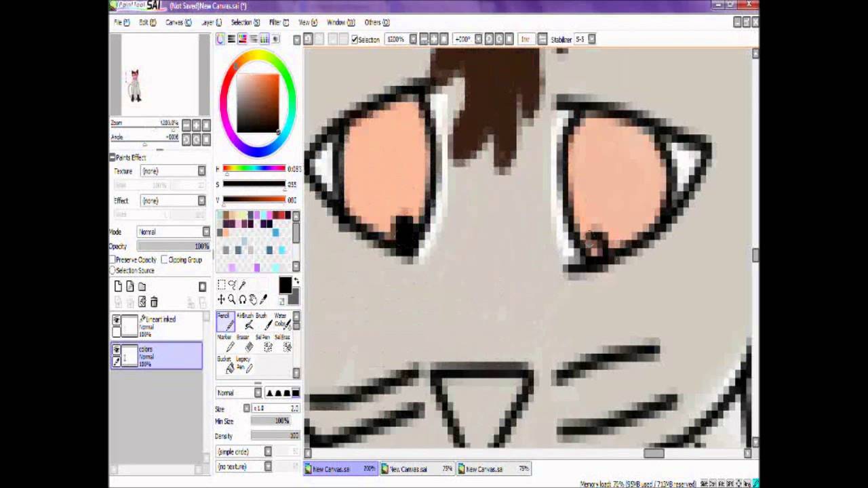Select the AirBrush tool
This screenshot has height=488, width=868.
click(244, 321)
